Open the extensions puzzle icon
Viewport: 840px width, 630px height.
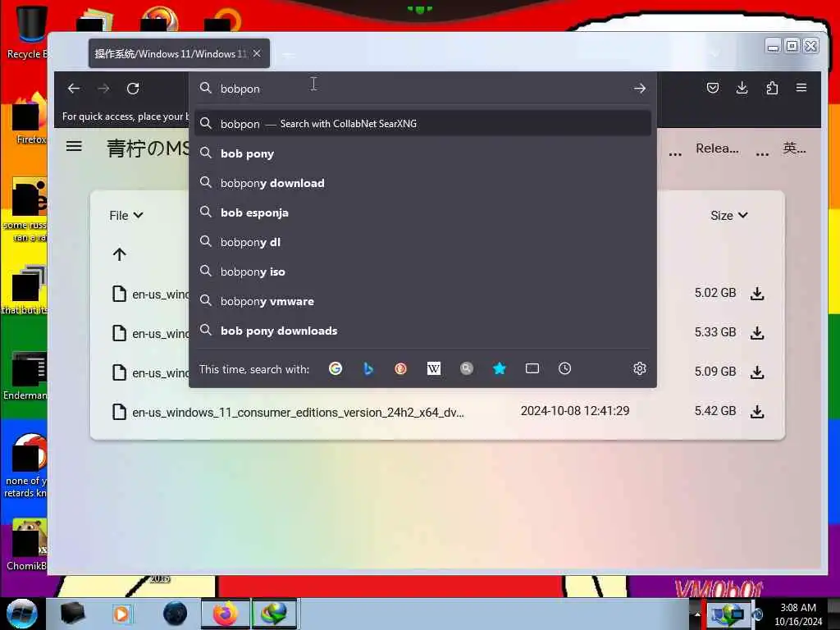tap(772, 88)
